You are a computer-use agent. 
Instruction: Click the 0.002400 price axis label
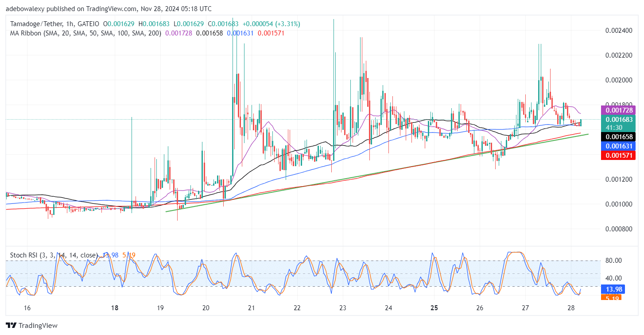click(x=618, y=31)
